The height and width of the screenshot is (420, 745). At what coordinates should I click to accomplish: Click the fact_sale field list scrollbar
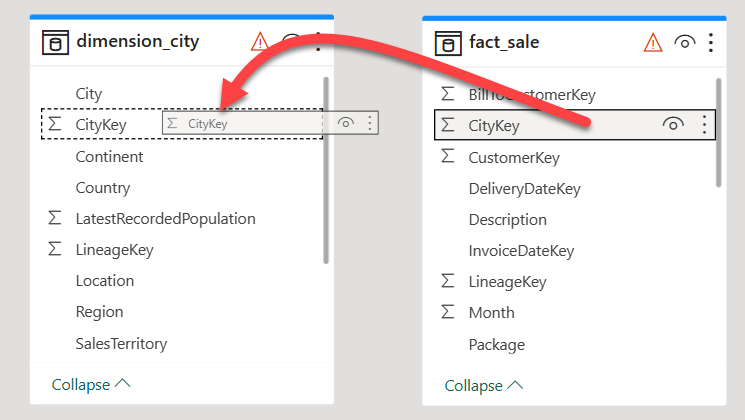coord(718,133)
